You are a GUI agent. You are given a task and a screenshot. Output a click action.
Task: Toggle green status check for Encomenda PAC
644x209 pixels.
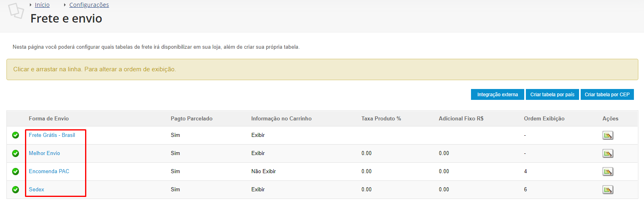click(16, 172)
